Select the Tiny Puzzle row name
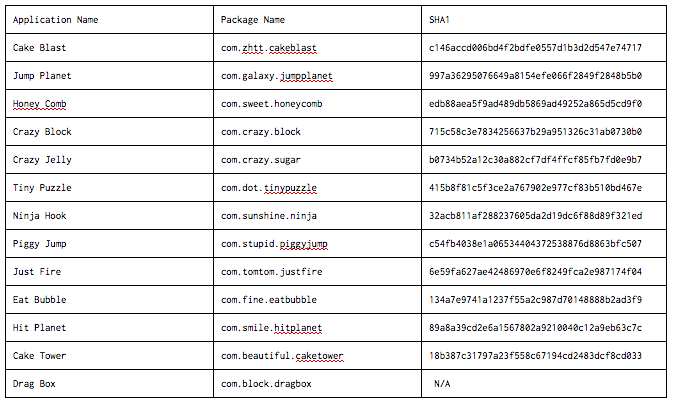The image size is (673, 406). coord(42,188)
